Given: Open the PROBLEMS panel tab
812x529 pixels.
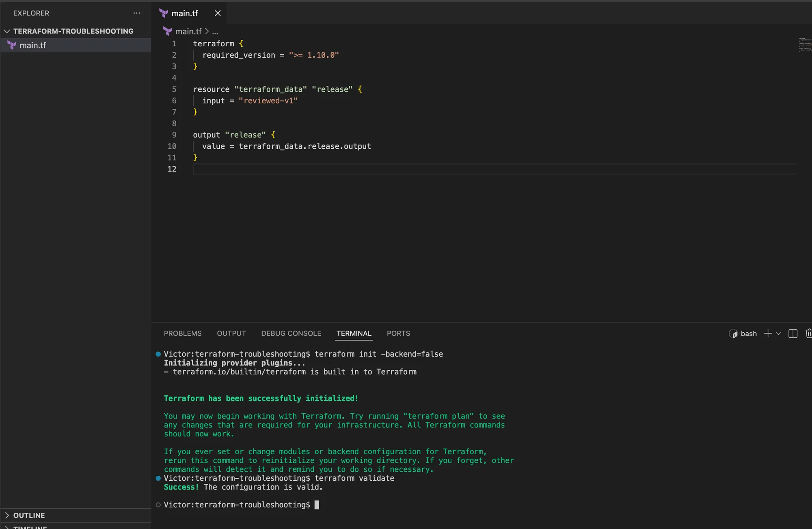Looking at the screenshot, I should coord(183,333).
